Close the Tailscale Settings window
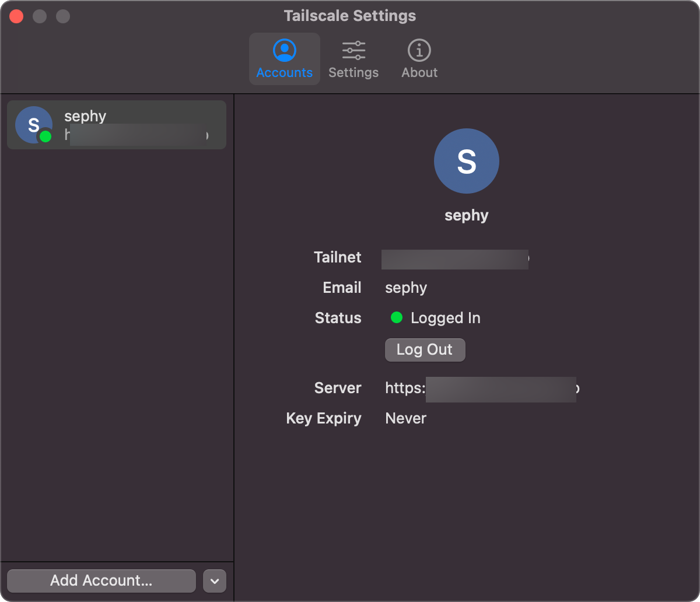 click(16, 16)
